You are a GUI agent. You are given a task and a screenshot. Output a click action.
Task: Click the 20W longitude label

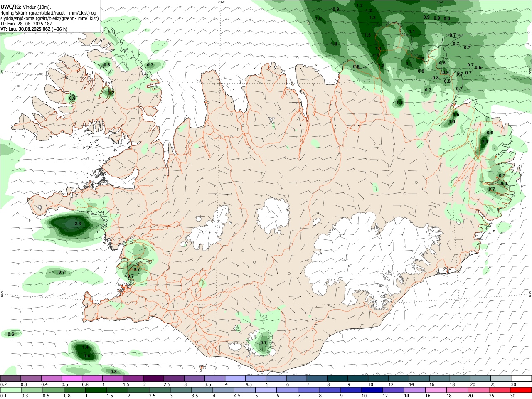tap(221, 2)
